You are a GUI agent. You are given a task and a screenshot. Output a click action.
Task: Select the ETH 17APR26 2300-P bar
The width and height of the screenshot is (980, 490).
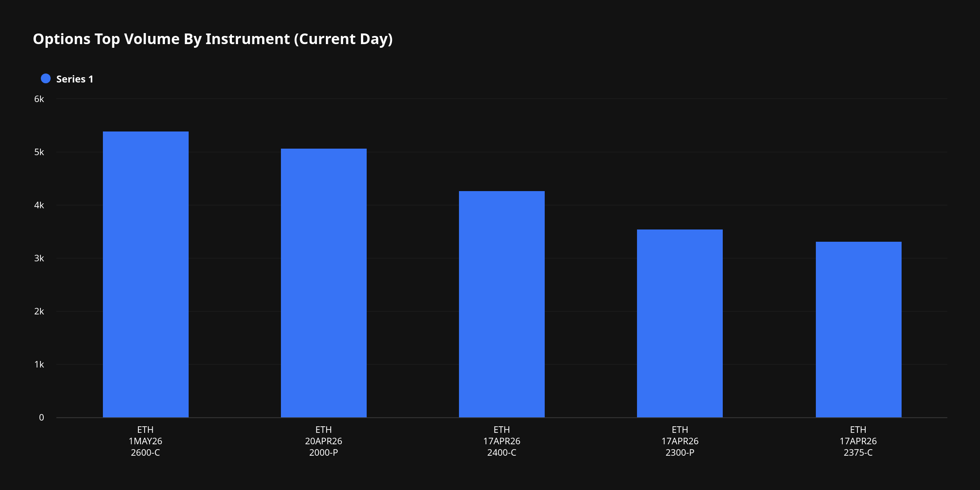(680, 323)
